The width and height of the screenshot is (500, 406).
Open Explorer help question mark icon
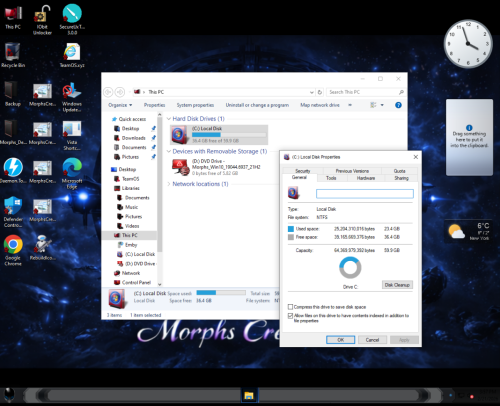pos(398,105)
